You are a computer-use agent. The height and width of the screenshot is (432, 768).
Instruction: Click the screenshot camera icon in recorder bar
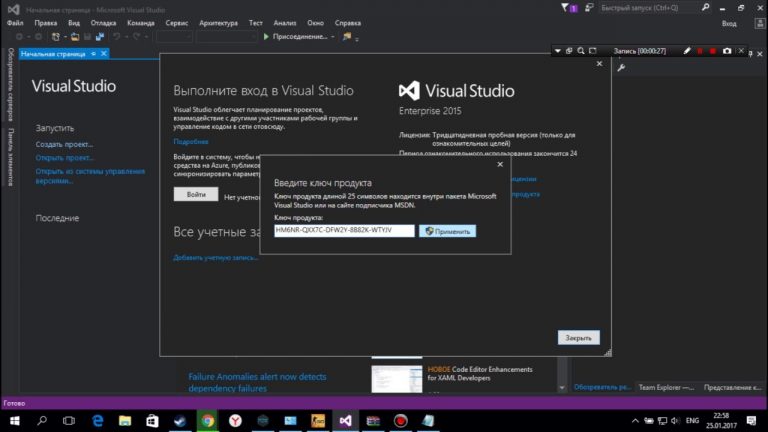point(727,51)
